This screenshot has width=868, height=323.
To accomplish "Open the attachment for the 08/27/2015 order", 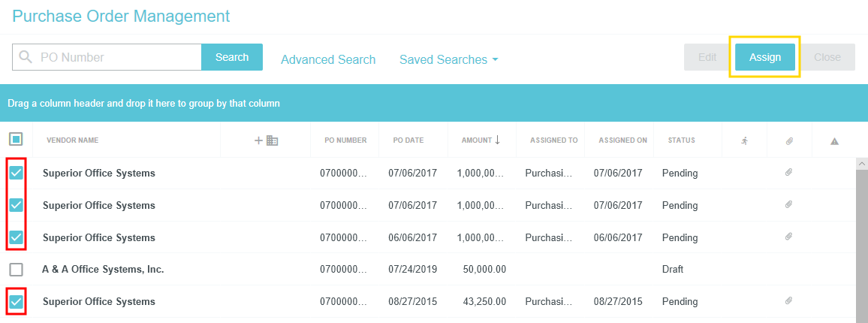I will pos(788,301).
